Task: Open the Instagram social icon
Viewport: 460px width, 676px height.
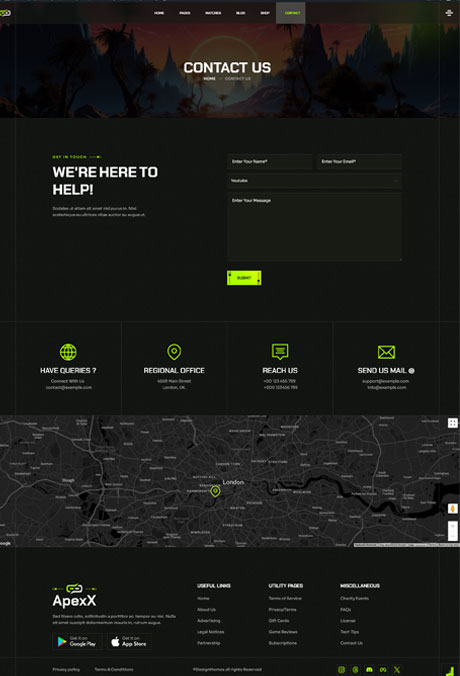Action: click(x=341, y=670)
